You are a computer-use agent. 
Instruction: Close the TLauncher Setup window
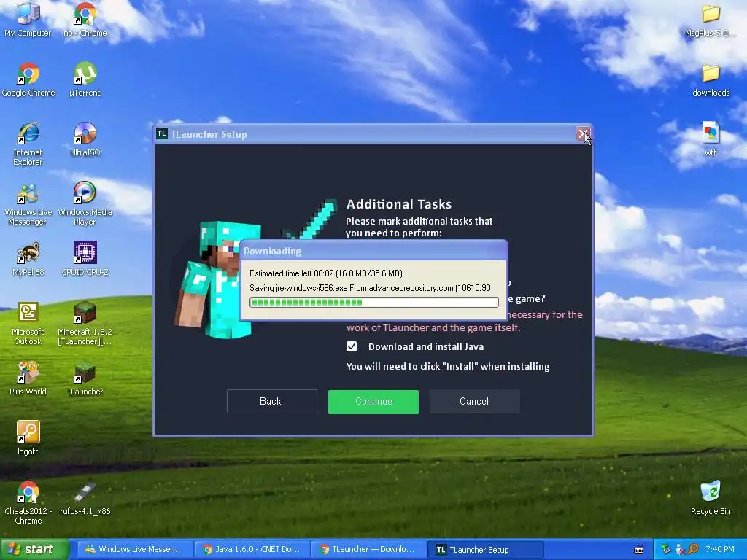click(x=583, y=134)
